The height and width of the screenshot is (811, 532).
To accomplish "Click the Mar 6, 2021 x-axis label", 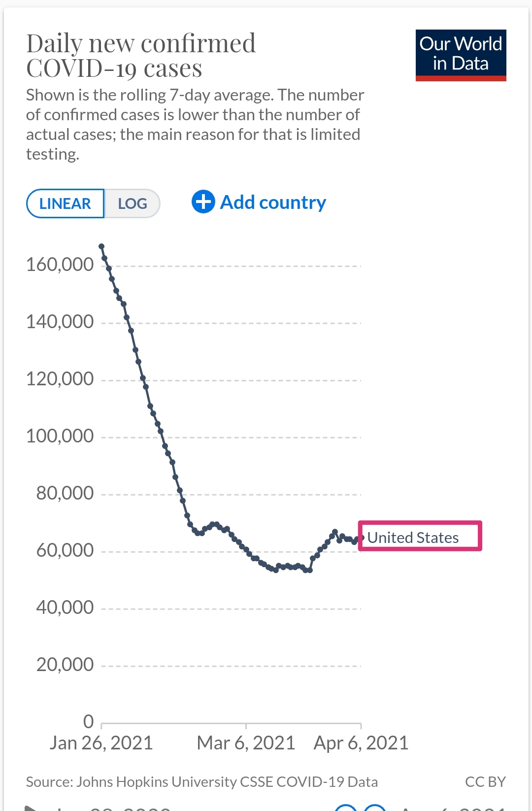I will 246,743.
